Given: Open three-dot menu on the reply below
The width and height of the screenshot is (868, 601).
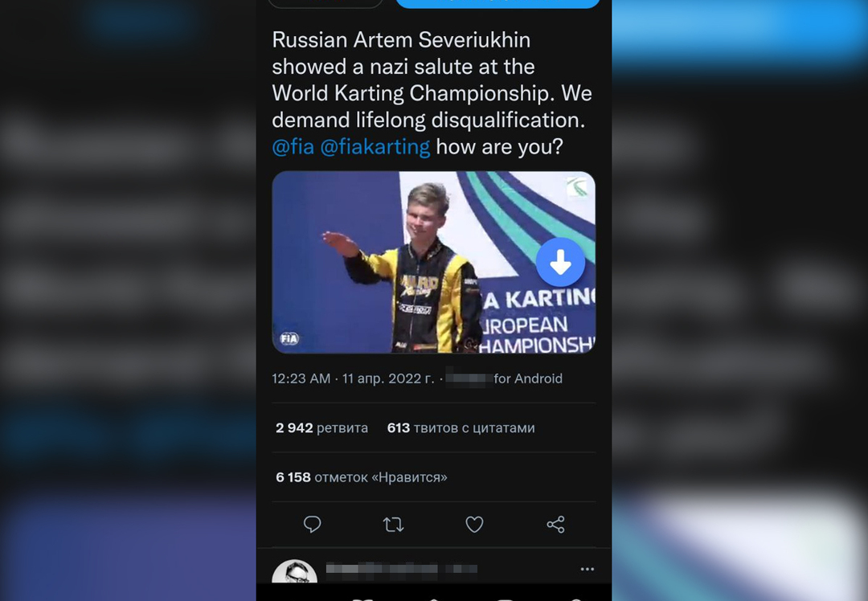Looking at the screenshot, I should 588,569.
